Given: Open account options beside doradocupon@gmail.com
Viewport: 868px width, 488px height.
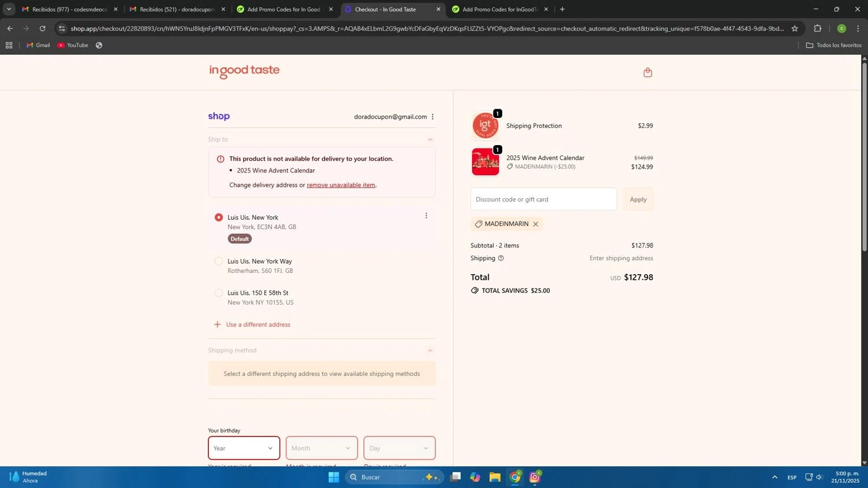Looking at the screenshot, I should pyautogui.click(x=432, y=117).
